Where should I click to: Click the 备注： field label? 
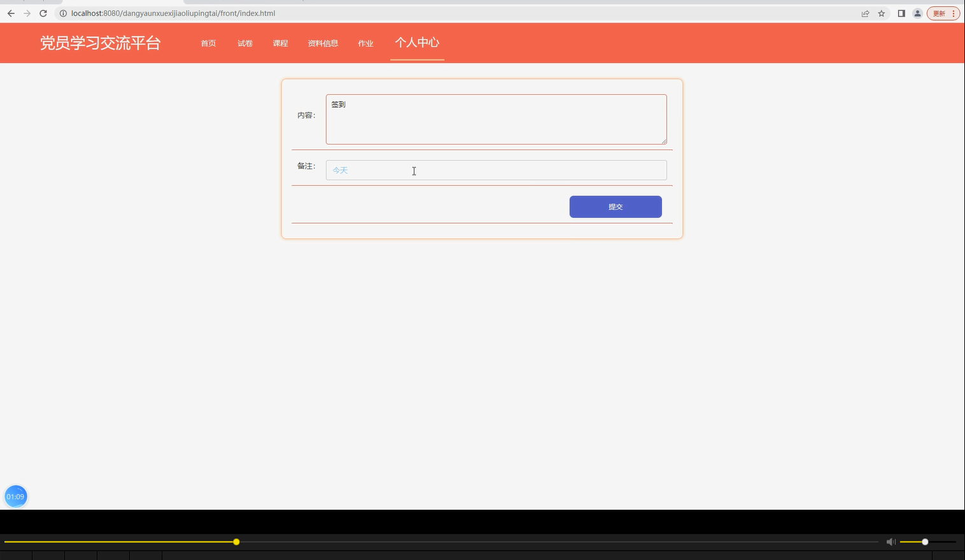point(306,166)
